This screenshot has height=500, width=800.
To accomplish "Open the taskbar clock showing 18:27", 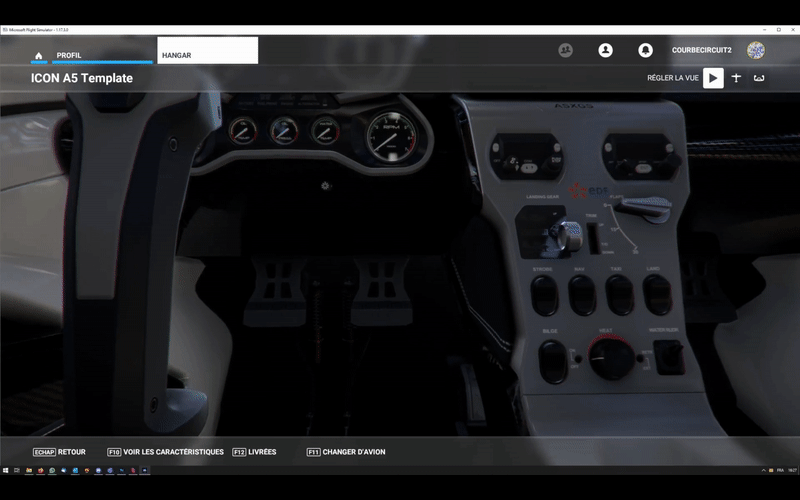I will click(792, 470).
